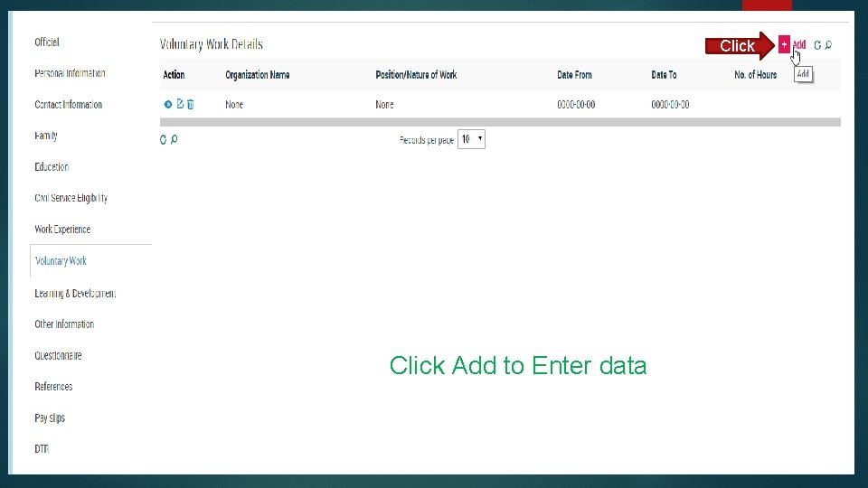Click the Date From column header
The width and height of the screenshot is (868, 488).
(x=575, y=75)
